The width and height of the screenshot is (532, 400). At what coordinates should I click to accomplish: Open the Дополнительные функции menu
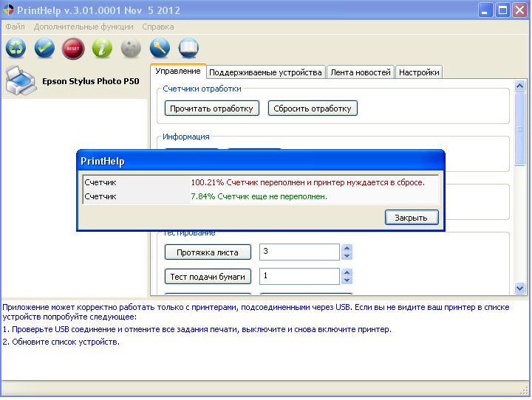tap(83, 27)
